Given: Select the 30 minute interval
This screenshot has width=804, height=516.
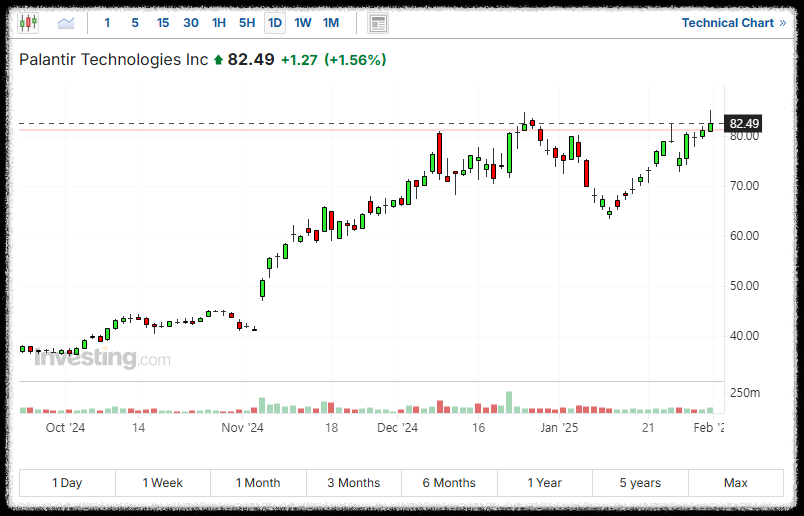Looking at the screenshot, I should 191,23.
